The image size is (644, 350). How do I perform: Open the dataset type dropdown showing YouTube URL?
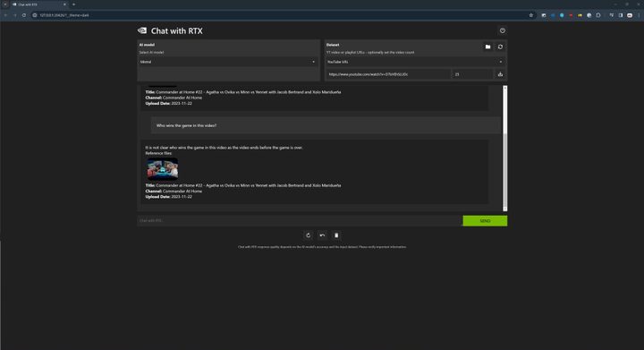[x=415, y=62]
